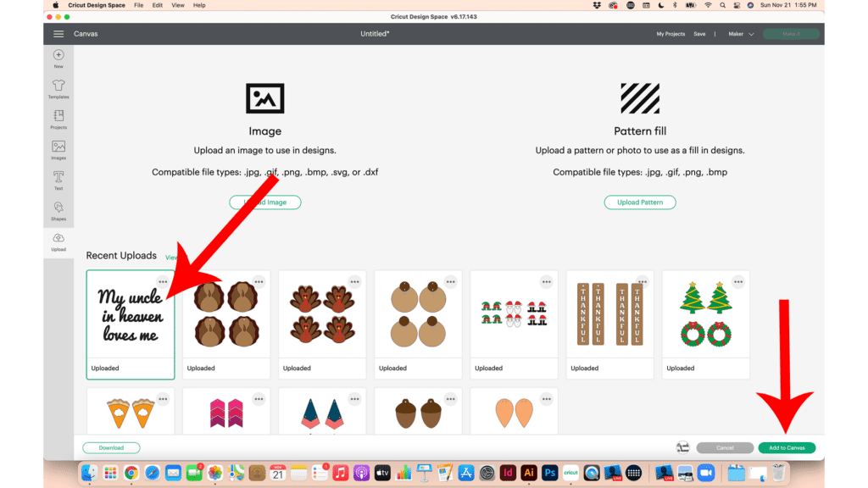Select the Upload tool in the sidebar
The width and height of the screenshot is (868, 488).
[x=58, y=241]
